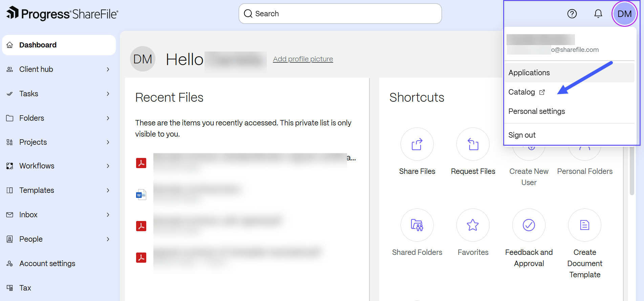Open the Shared Folders shortcut icon
The height and width of the screenshot is (301, 644).
click(417, 225)
